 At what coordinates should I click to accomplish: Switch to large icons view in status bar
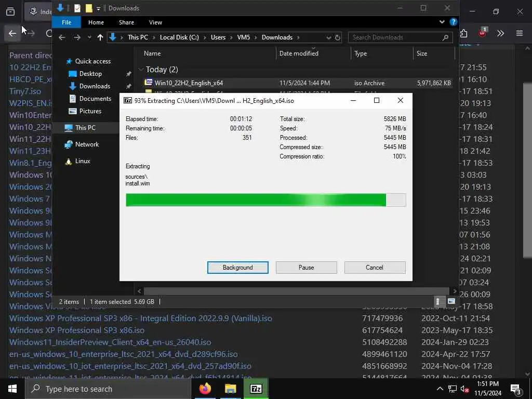451,301
